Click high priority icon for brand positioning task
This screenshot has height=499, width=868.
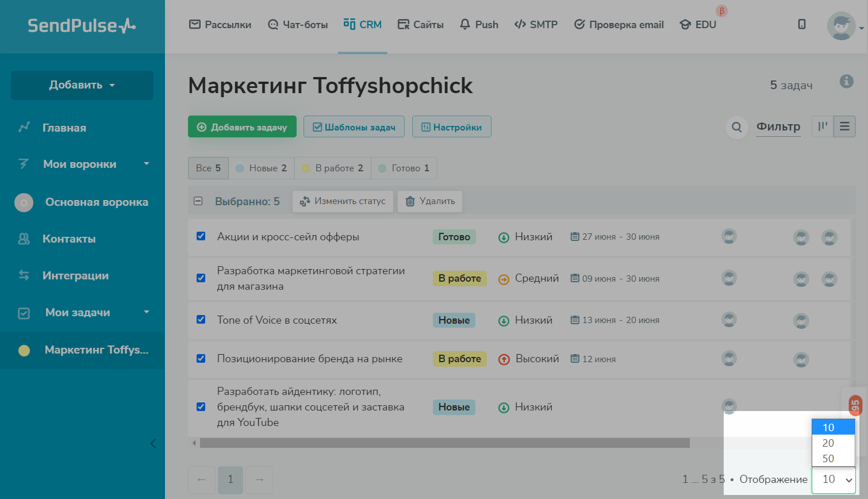[504, 359]
